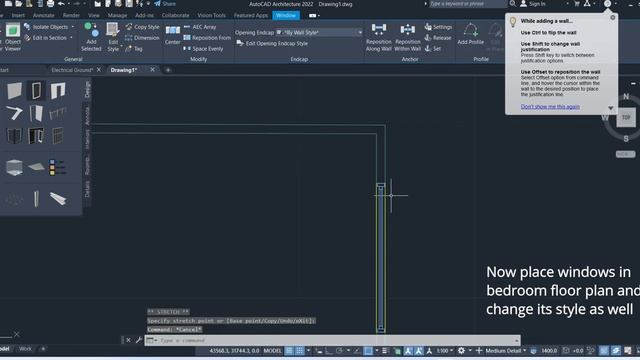Image resolution: width=640 pixels, height=360 pixels.
Task: Click the Add Profile tool
Action: 470,34
